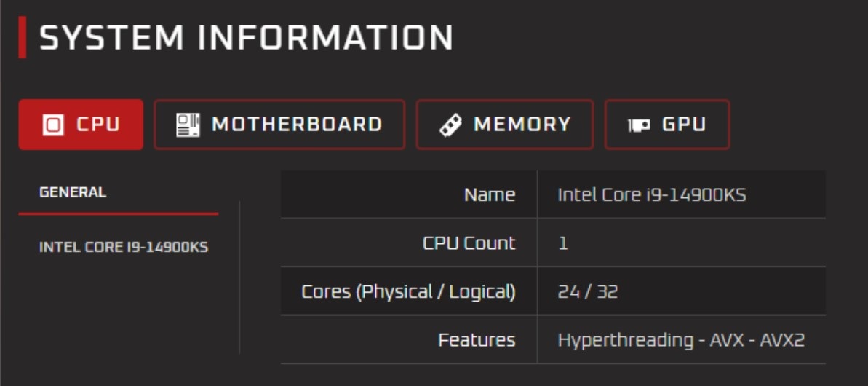This screenshot has height=386, width=868.
Task: Click the CPU Count value 1
Action: click(x=563, y=243)
